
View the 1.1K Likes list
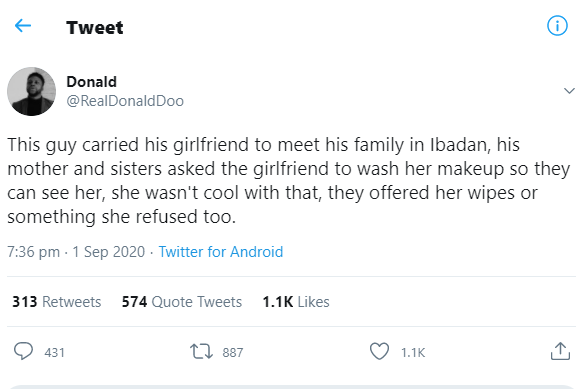(296, 302)
